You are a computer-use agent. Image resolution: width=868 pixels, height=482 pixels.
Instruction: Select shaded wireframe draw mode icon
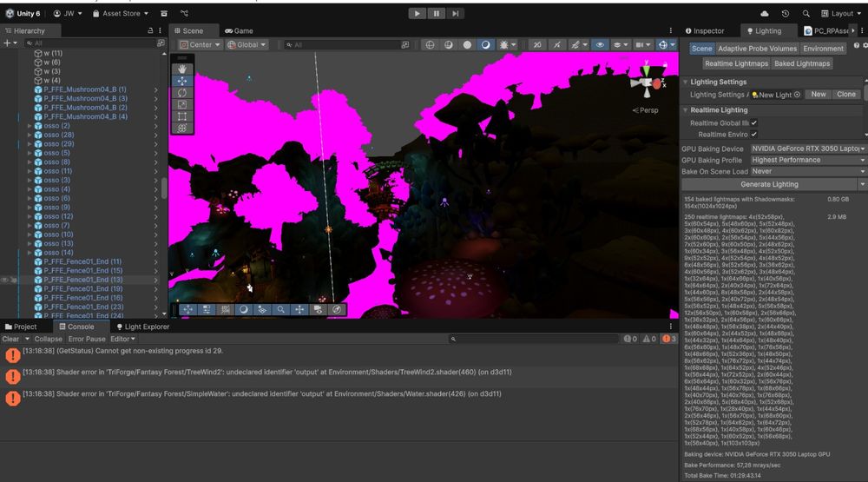[449, 45]
